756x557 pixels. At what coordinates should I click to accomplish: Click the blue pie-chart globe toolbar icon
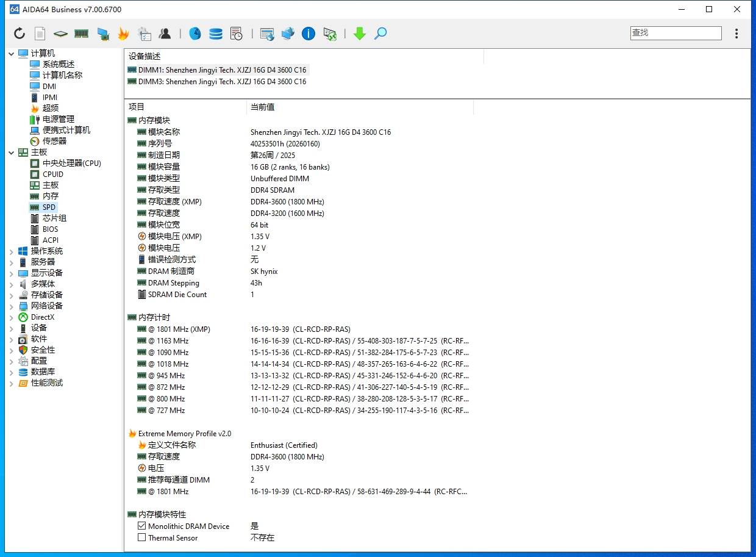click(x=195, y=34)
